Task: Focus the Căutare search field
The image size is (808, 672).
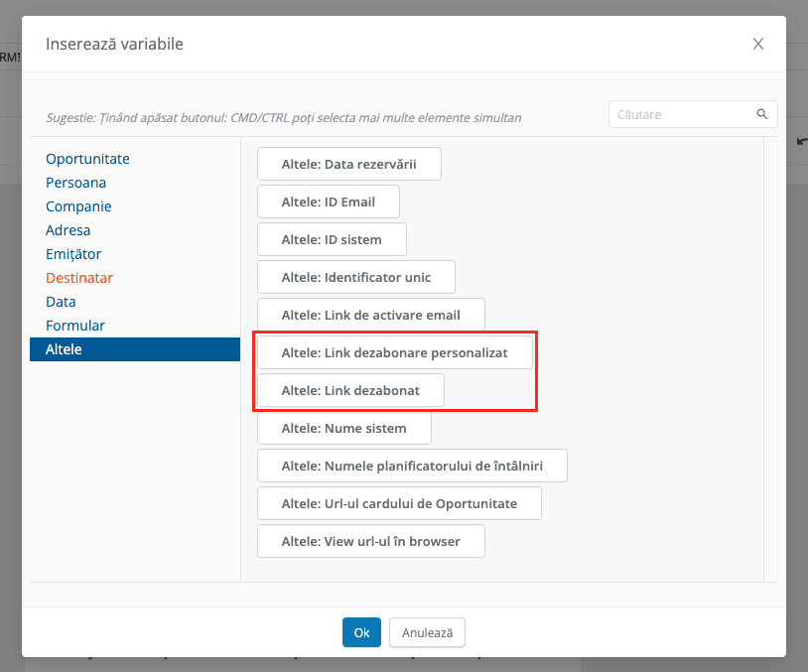Action: (x=693, y=114)
